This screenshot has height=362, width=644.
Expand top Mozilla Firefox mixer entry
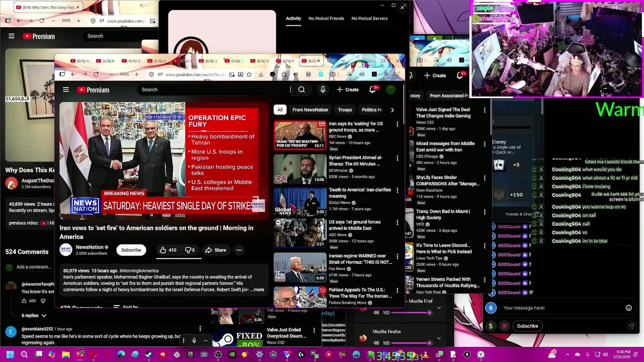(439, 308)
